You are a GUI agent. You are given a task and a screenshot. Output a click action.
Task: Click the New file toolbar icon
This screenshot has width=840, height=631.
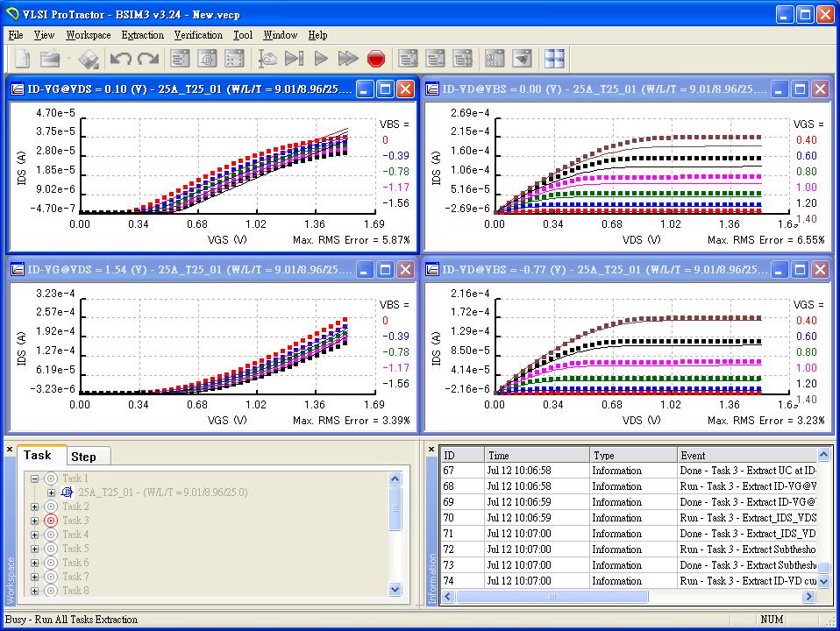22,59
